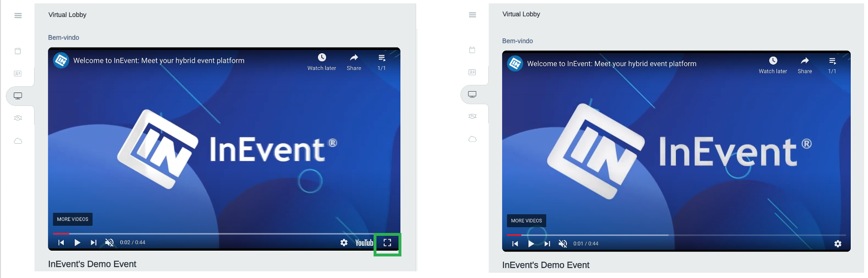Screen dimensions: 868x278
Task: Click InEvent channel avatar in right video
Action: pyautogui.click(x=515, y=63)
